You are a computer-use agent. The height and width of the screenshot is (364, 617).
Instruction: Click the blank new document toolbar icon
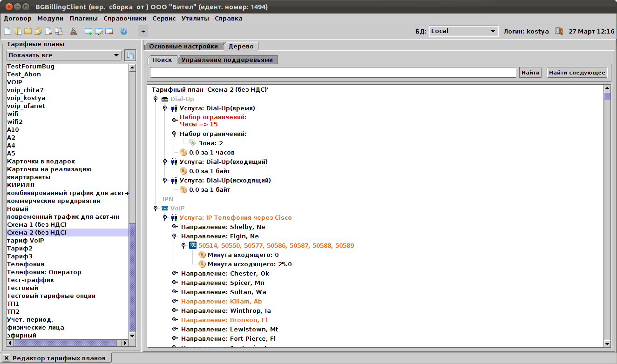pyautogui.click(x=7, y=32)
